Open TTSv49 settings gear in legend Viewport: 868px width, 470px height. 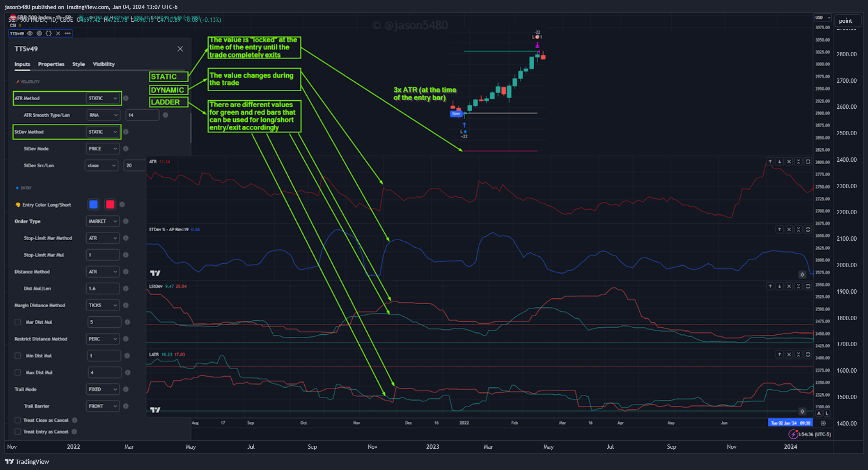pyautogui.click(x=39, y=34)
